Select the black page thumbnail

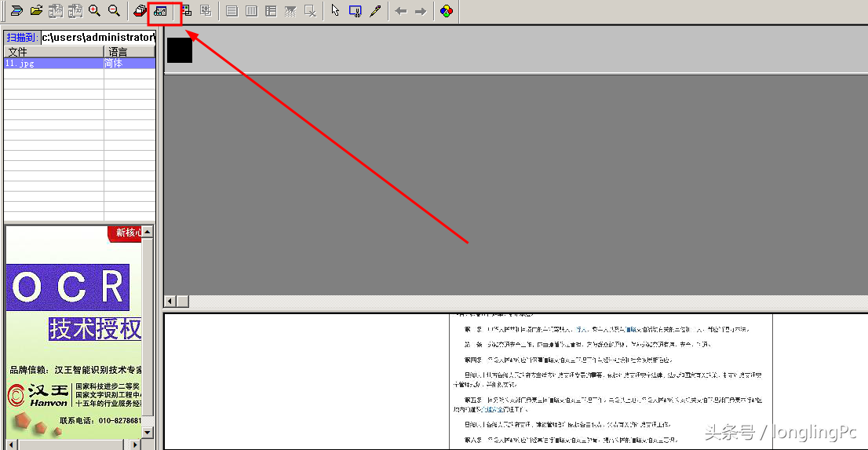tap(180, 50)
